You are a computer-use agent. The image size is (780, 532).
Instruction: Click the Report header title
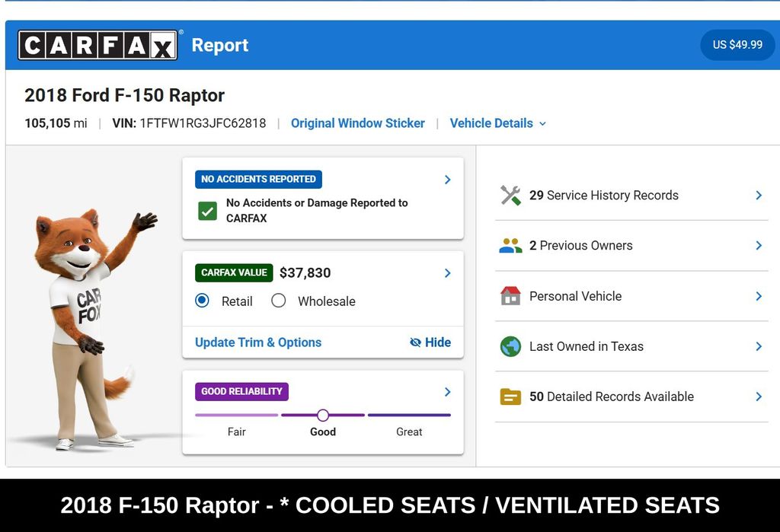(220, 45)
